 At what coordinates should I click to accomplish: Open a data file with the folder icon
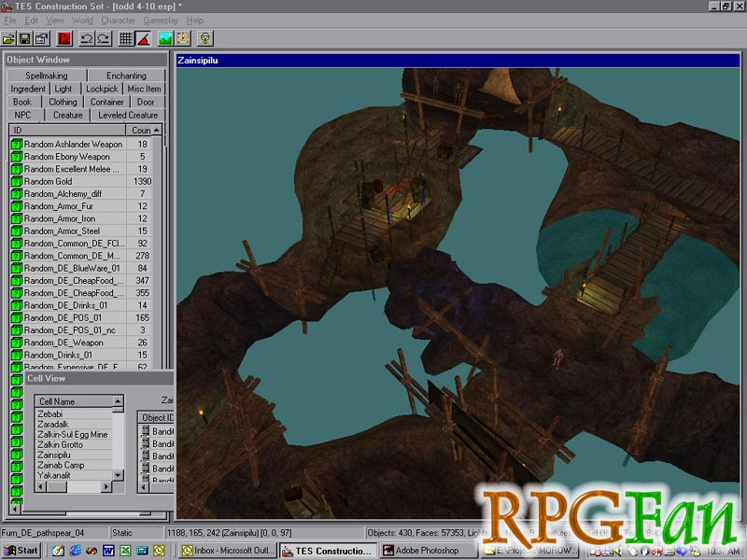click(x=8, y=38)
